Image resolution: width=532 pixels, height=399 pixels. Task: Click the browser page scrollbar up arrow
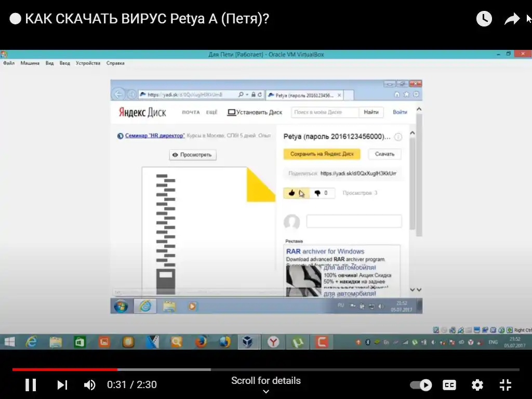419,109
